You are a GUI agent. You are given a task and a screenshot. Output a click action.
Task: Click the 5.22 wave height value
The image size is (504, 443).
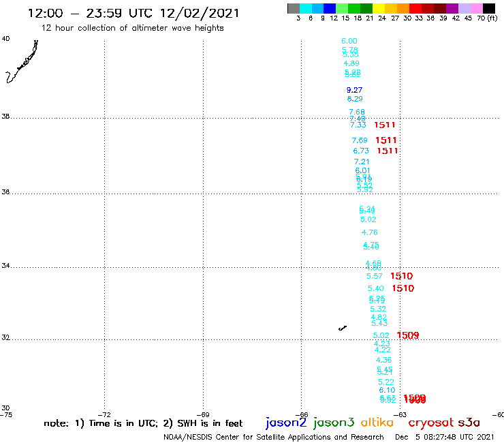tap(386, 382)
